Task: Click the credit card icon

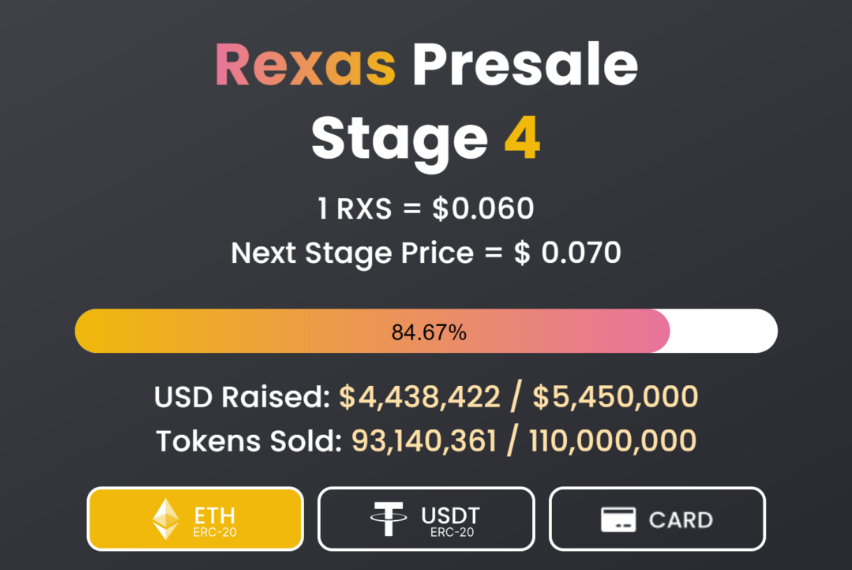Action: tap(618, 519)
